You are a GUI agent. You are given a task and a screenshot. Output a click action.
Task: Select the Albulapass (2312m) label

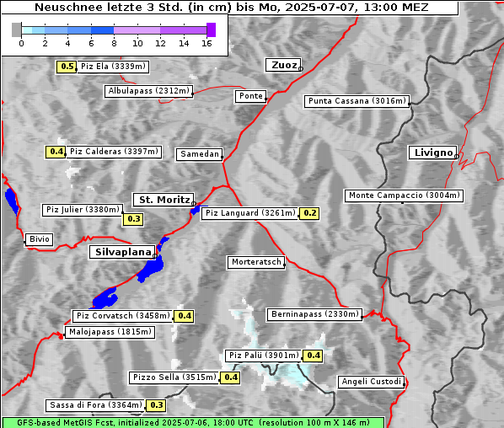point(148,91)
